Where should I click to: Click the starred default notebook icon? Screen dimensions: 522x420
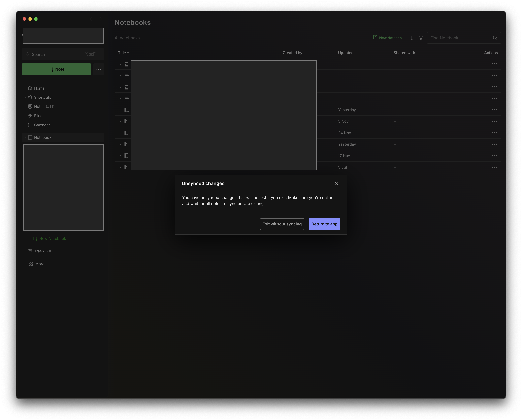[126, 110]
